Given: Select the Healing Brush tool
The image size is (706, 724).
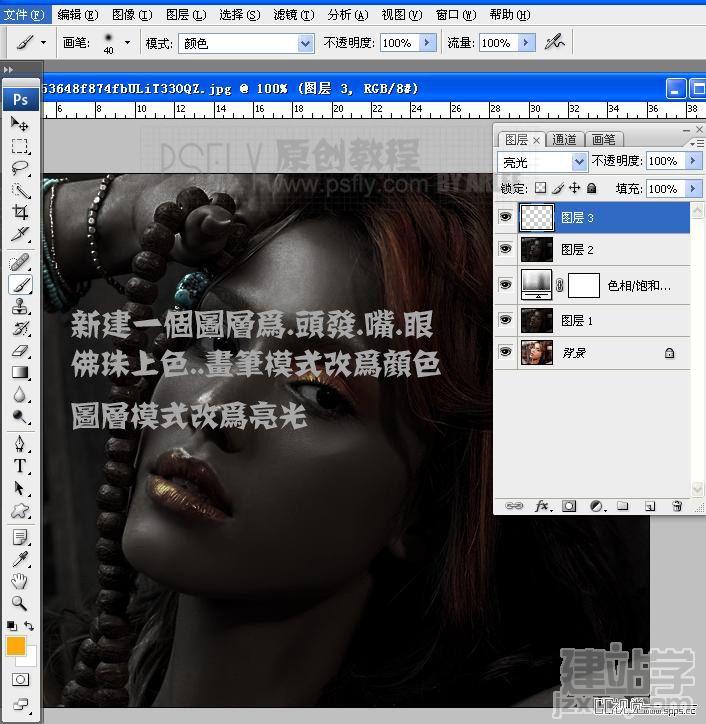Looking at the screenshot, I should (x=19, y=262).
